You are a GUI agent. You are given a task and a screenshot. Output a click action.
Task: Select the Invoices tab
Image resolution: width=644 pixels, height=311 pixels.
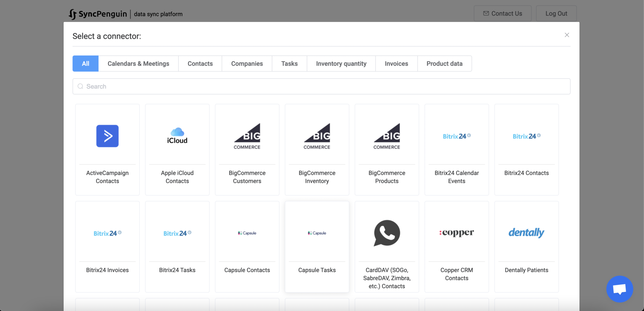point(397,64)
